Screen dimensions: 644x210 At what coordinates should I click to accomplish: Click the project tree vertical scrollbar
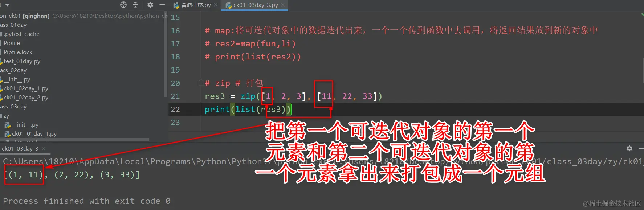point(166,54)
